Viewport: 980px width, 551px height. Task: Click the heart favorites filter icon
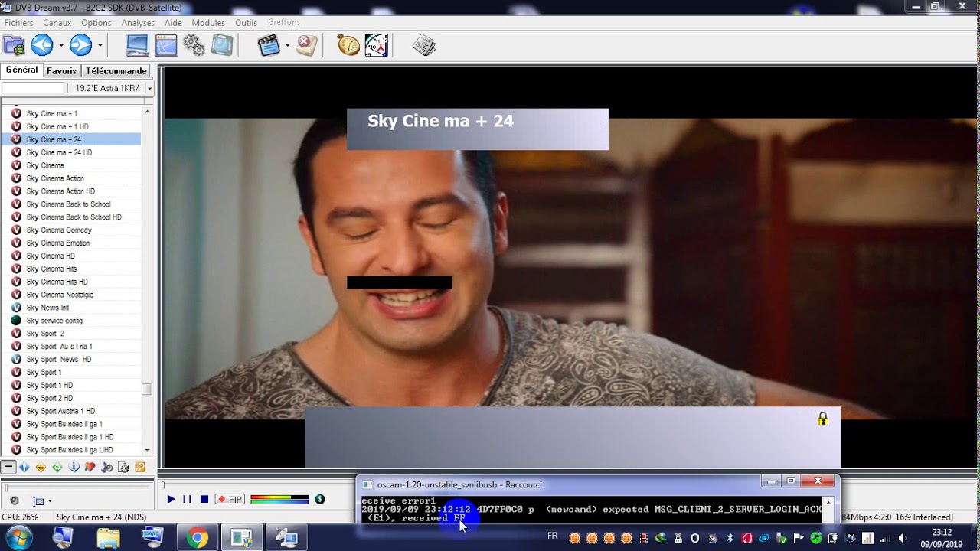[x=90, y=467]
